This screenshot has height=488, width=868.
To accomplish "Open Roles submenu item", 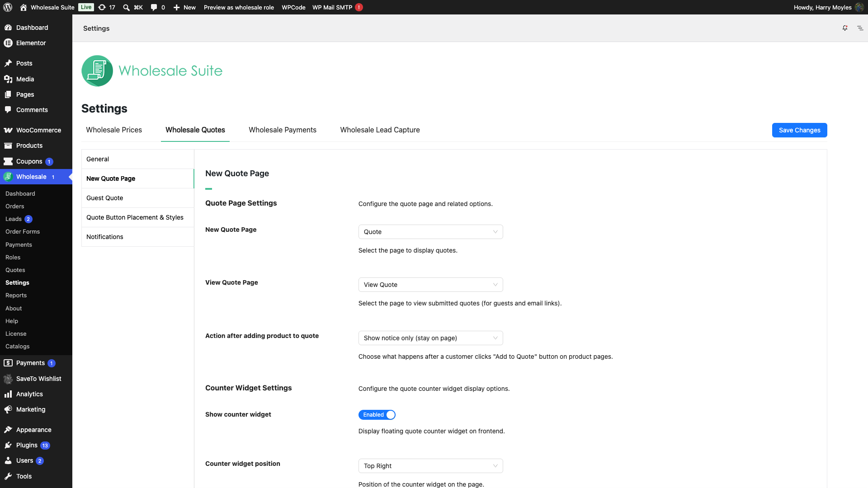I will point(13,257).
